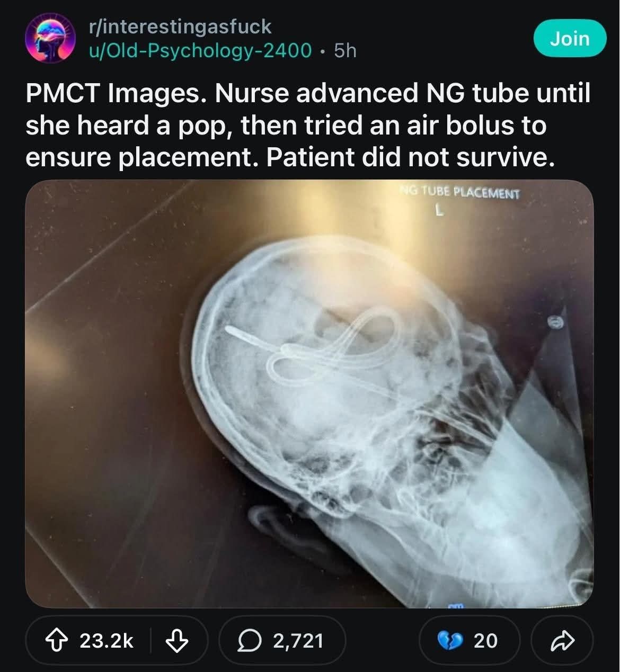The width and height of the screenshot is (620, 672).
Task: Open the post title about PMCT Images
Action: 307,126
